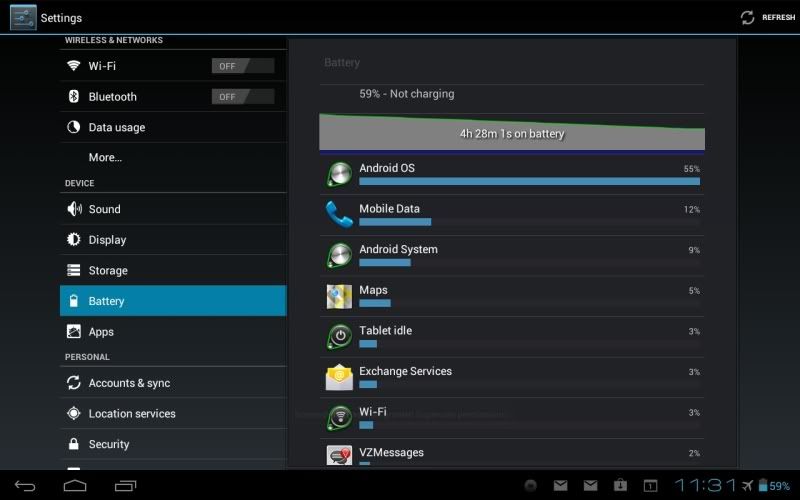The height and width of the screenshot is (500, 800).
Task: Tap the Settings app icon in the header
Action: pyautogui.click(x=23, y=17)
